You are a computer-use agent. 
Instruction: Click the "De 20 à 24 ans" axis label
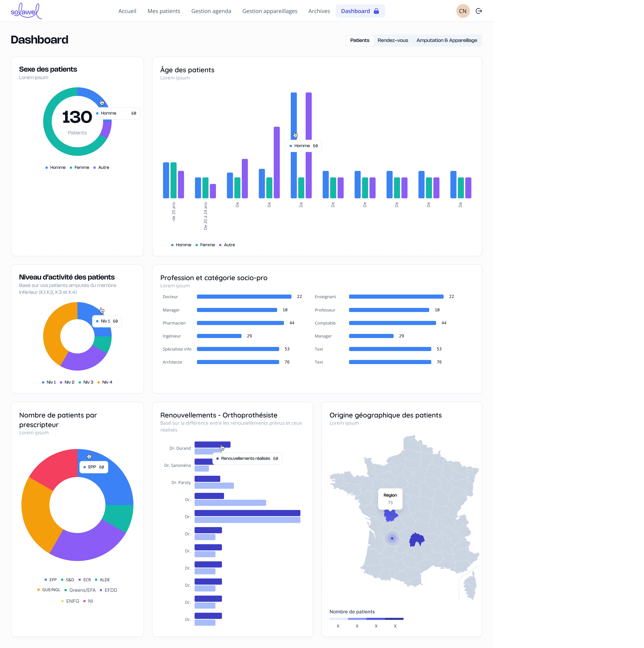pyautogui.click(x=206, y=216)
